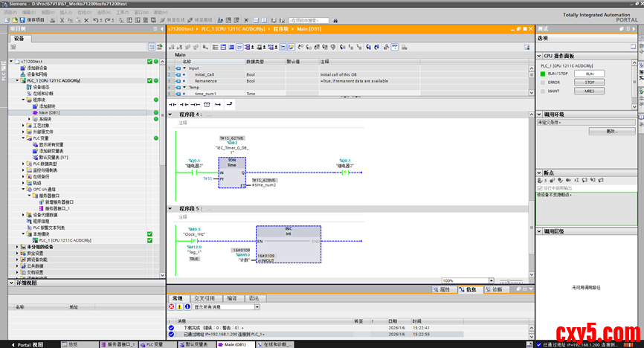The height and width of the screenshot is (348, 644).
Task: Click the project search input field
Action: pos(310,20)
